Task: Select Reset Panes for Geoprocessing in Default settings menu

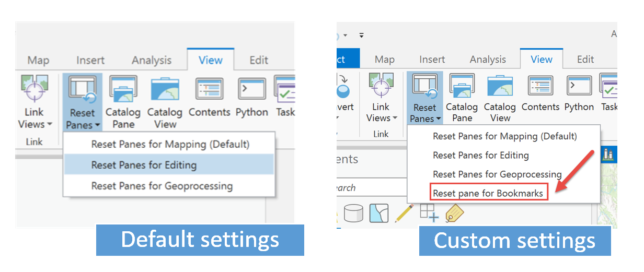Action: point(162,186)
